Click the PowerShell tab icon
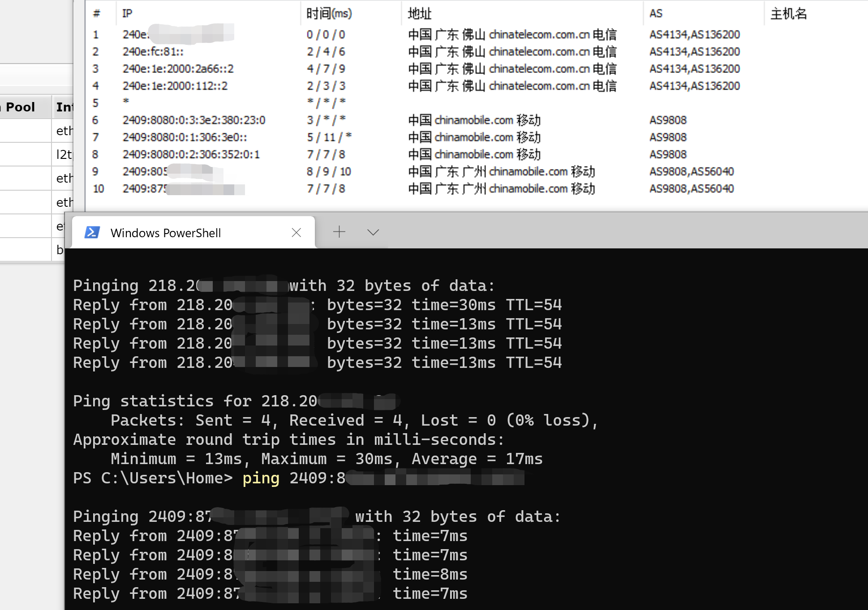 92,232
